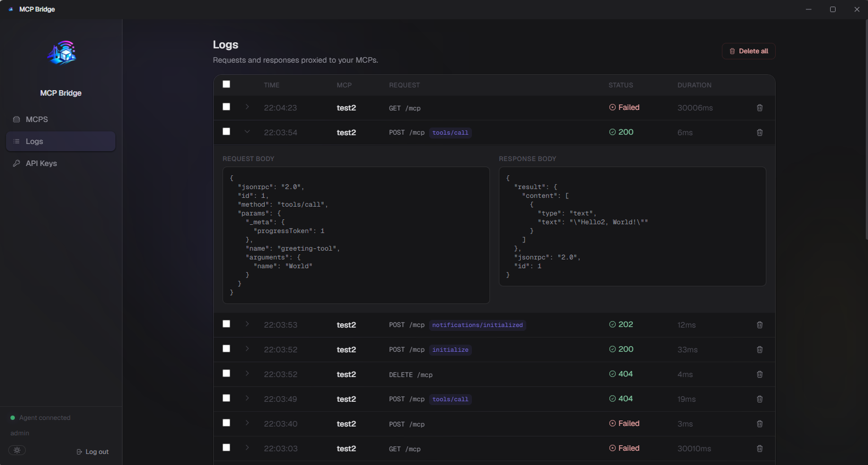This screenshot has width=868, height=465.
Task: Click the TIME column header
Action: tap(271, 85)
